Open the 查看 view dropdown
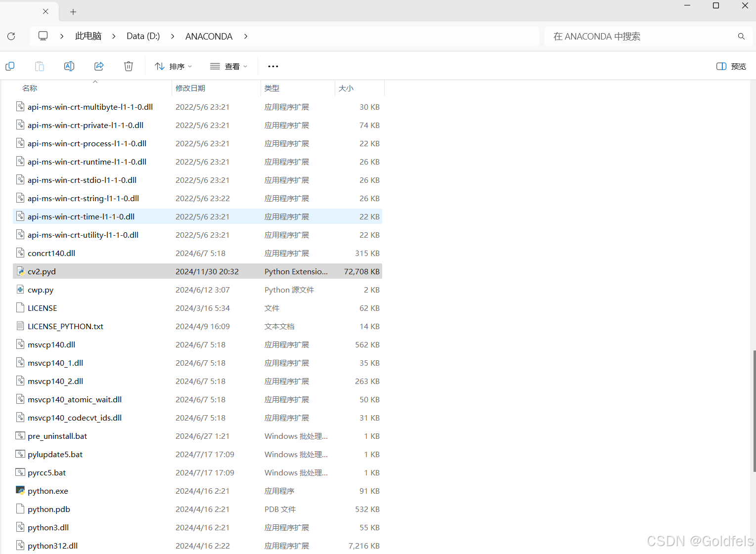The width and height of the screenshot is (756, 554). 228,66
